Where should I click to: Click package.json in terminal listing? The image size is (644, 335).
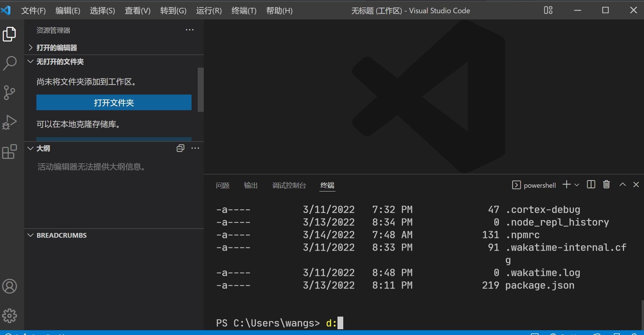click(x=540, y=285)
